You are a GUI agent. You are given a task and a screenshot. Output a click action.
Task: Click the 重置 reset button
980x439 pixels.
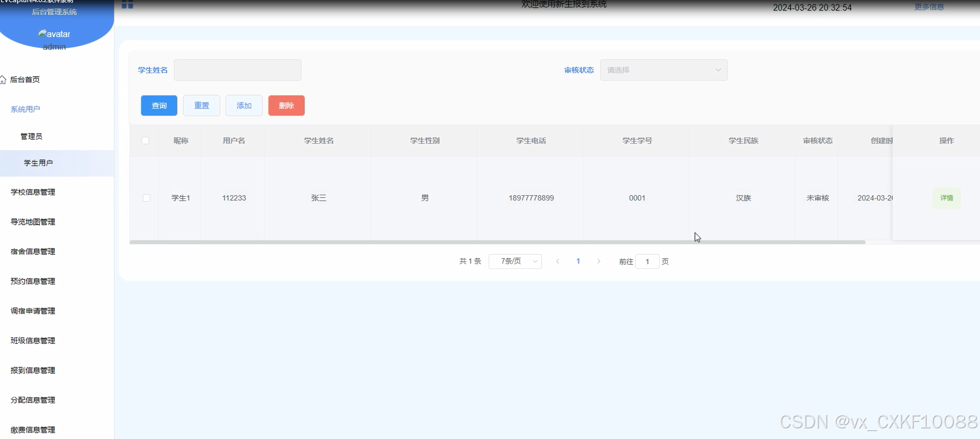point(202,105)
